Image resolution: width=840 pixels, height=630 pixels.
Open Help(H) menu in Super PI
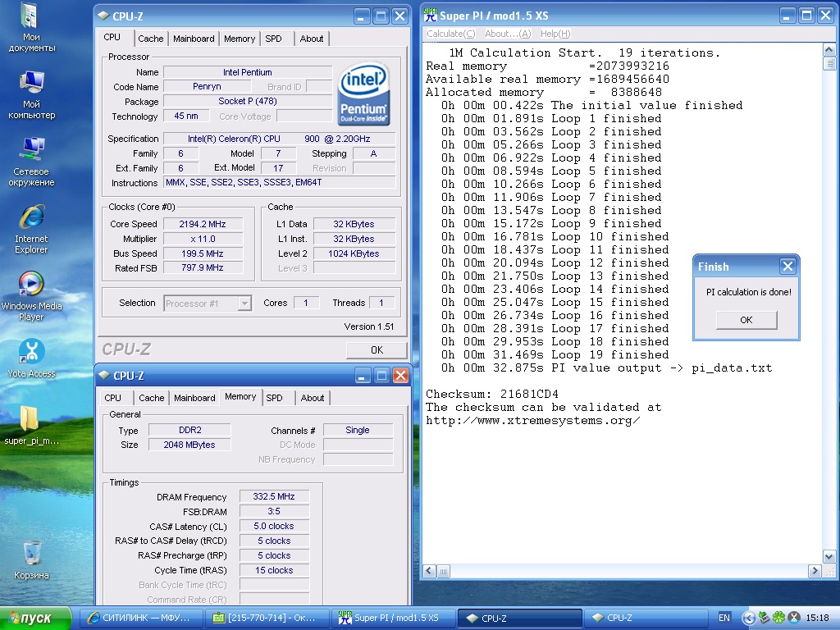point(555,34)
